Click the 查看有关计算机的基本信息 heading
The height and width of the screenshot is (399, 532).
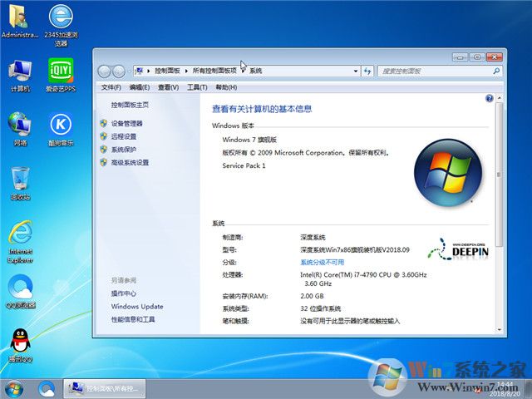(262, 109)
